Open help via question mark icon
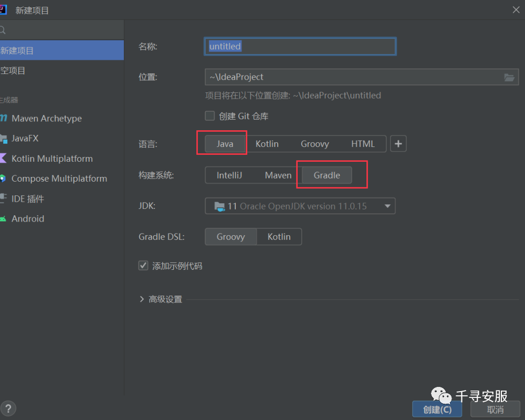This screenshot has width=525, height=420. pyautogui.click(x=8, y=408)
